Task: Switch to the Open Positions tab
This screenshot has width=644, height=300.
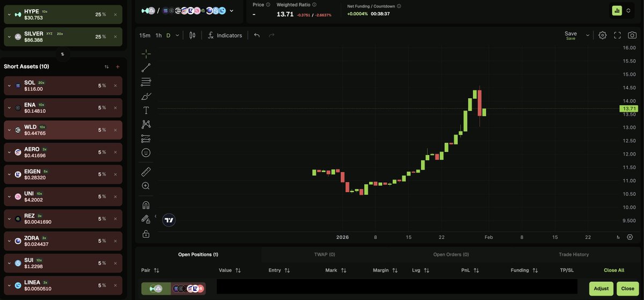Action: [x=198, y=254]
